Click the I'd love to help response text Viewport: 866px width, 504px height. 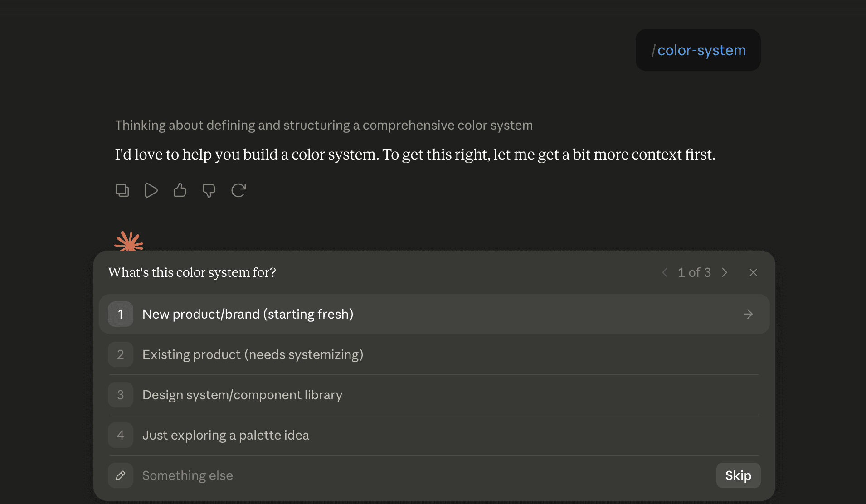[x=415, y=155]
